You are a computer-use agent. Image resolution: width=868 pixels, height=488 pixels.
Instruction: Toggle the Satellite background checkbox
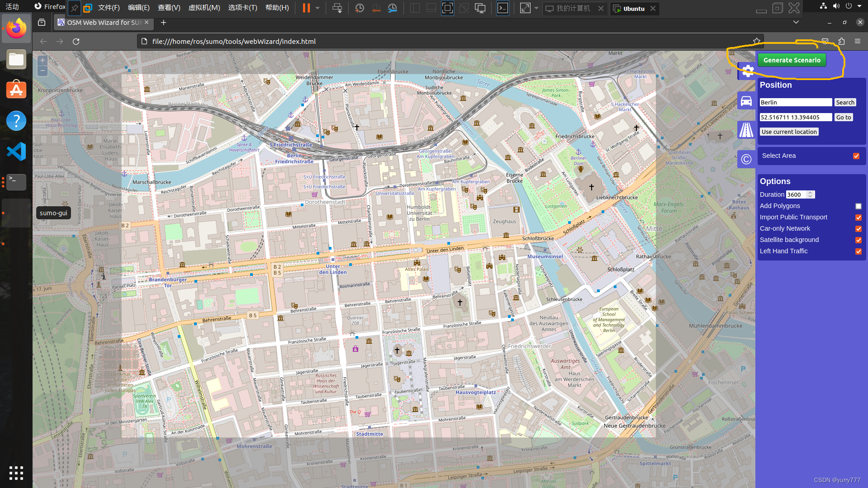(858, 240)
